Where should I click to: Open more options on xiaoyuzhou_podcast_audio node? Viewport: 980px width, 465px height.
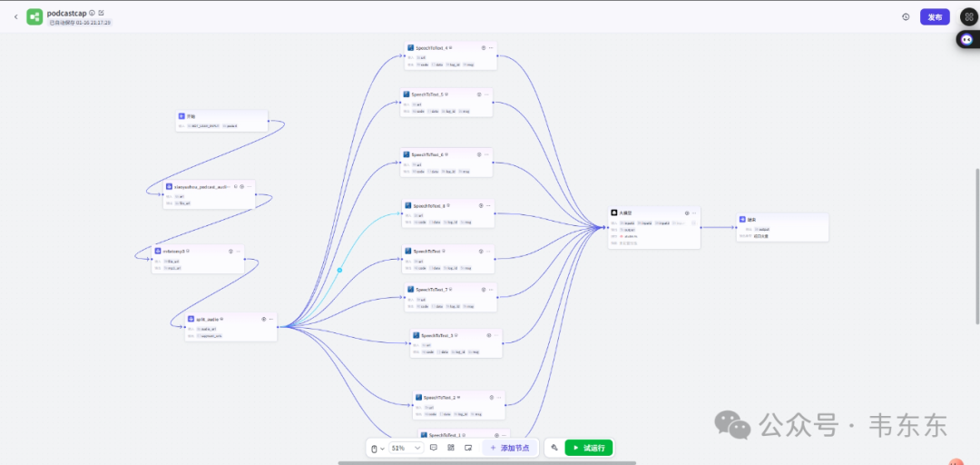coord(250,186)
